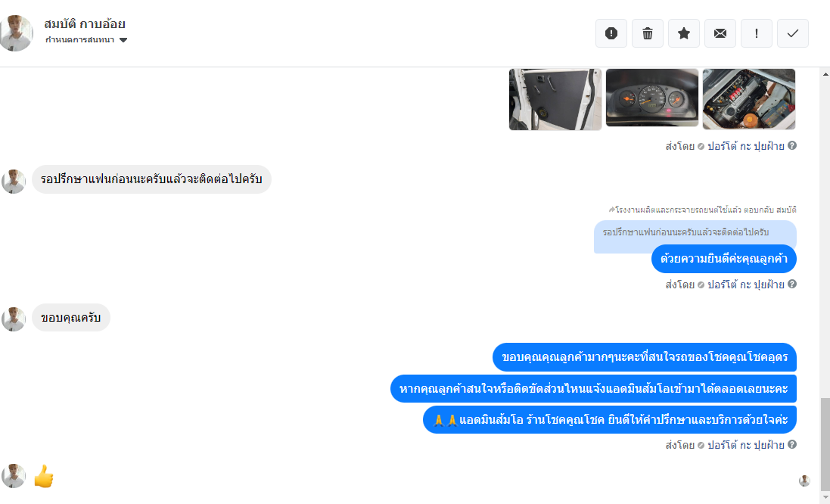This screenshot has width=830, height=504.
Task: Click help icon beside first ส่งโดย label
Action: click(792, 145)
